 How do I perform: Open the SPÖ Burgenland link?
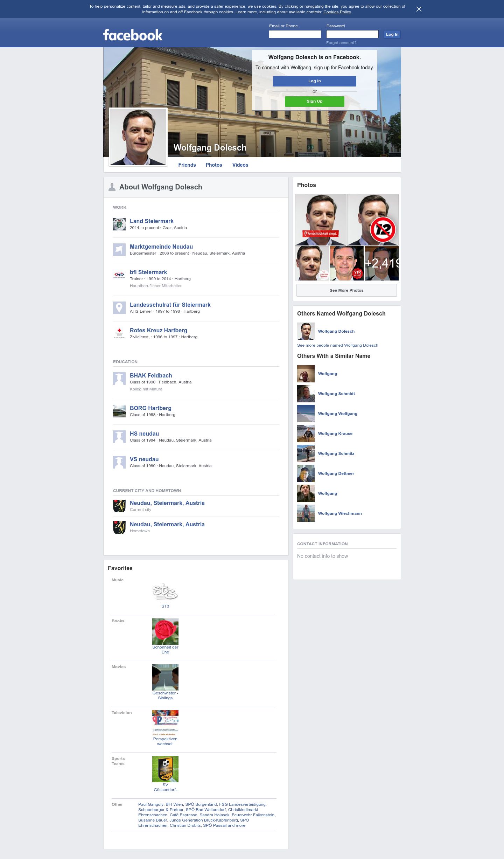click(x=201, y=804)
